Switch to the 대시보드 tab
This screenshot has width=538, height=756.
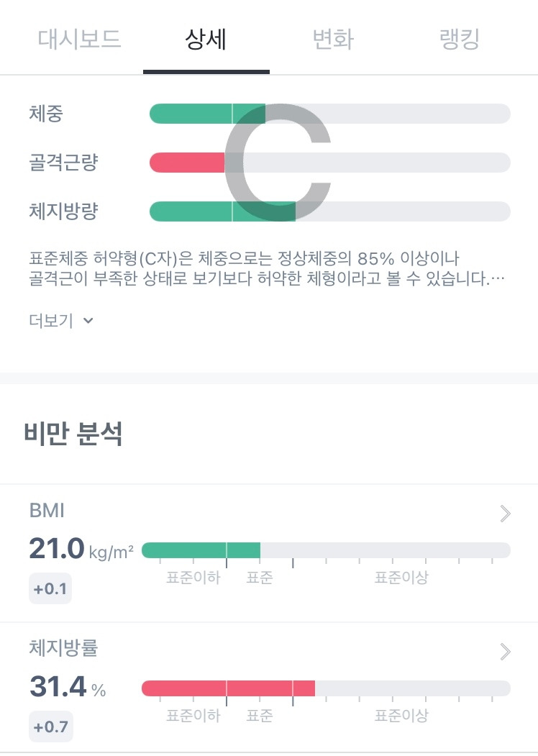(x=79, y=39)
